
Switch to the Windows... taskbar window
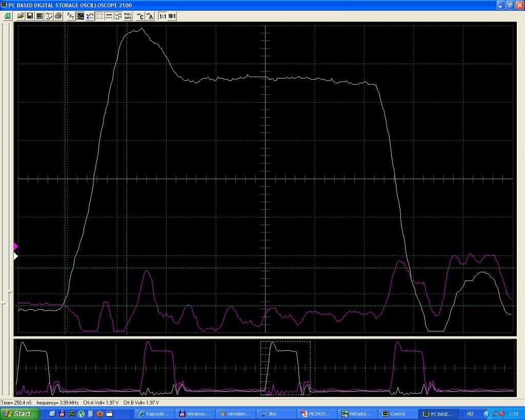point(195,414)
